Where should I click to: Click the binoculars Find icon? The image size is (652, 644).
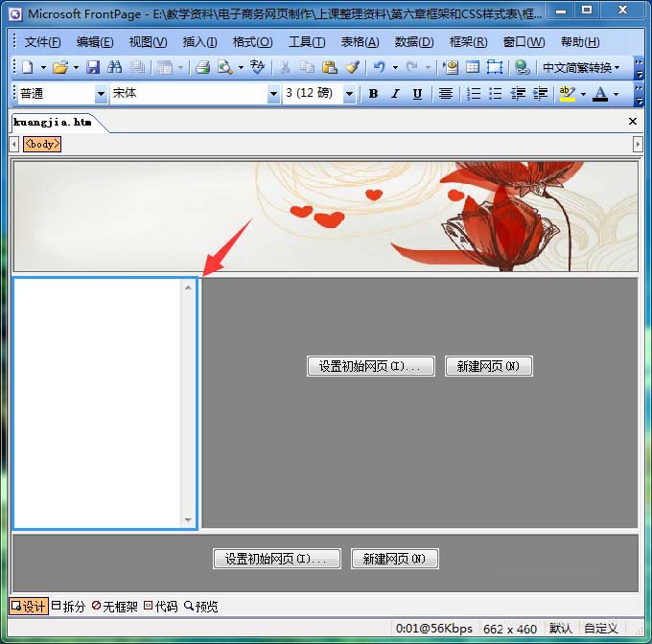click(x=114, y=67)
